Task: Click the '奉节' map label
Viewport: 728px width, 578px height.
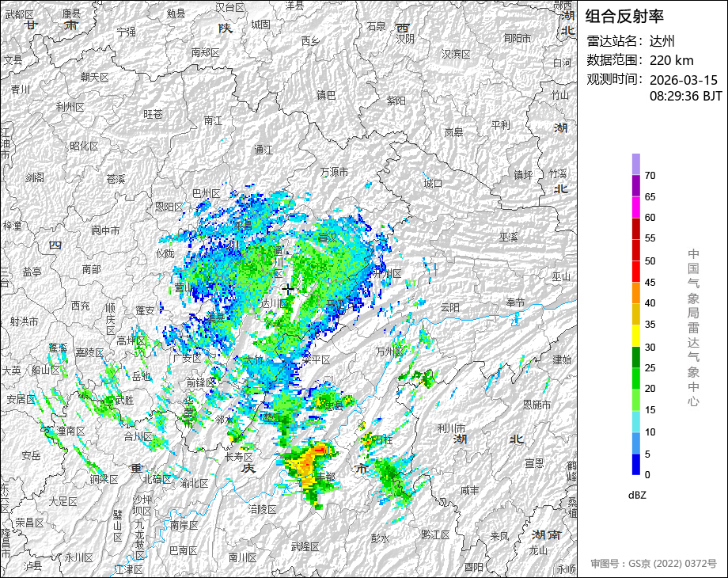Action: tap(515, 303)
